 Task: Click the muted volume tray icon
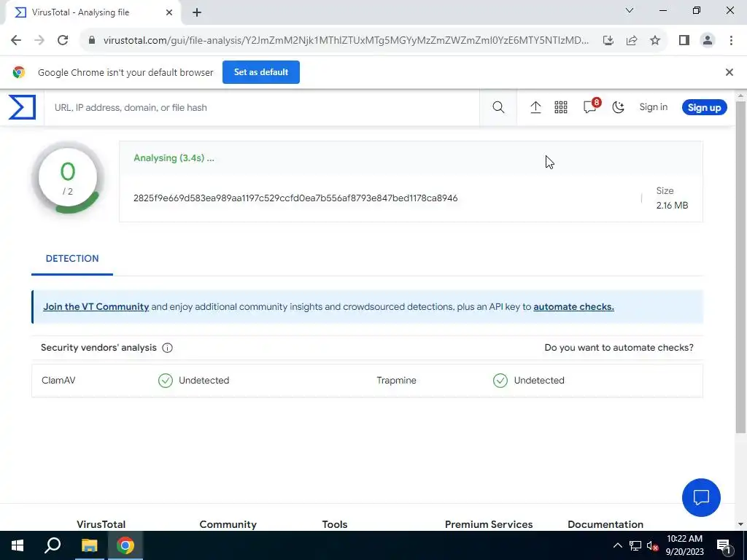click(x=653, y=545)
